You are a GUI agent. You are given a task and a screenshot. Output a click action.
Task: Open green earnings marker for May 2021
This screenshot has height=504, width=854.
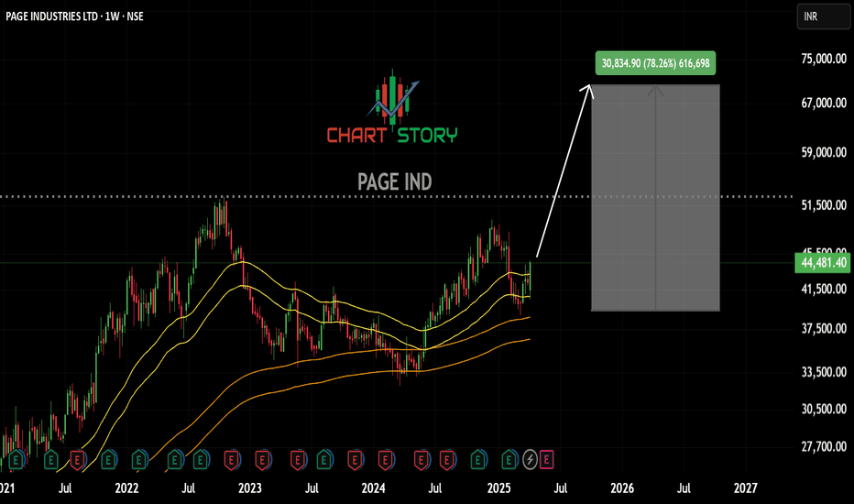pos(50,460)
